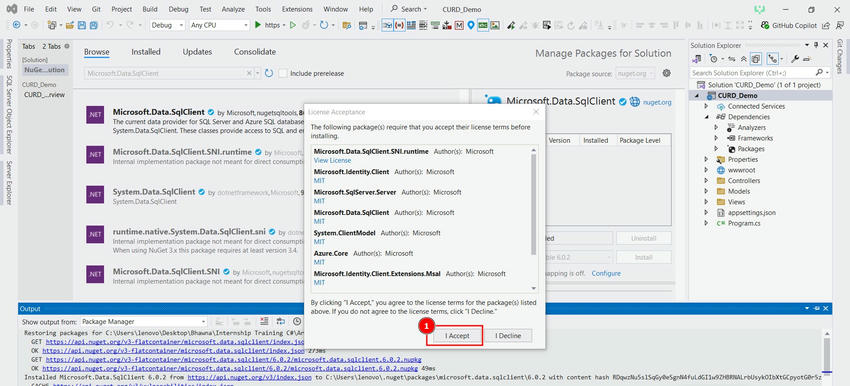The width and height of the screenshot is (850, 386).
Task: Open the Show output from dropdown
Action: tap(144, 321)
